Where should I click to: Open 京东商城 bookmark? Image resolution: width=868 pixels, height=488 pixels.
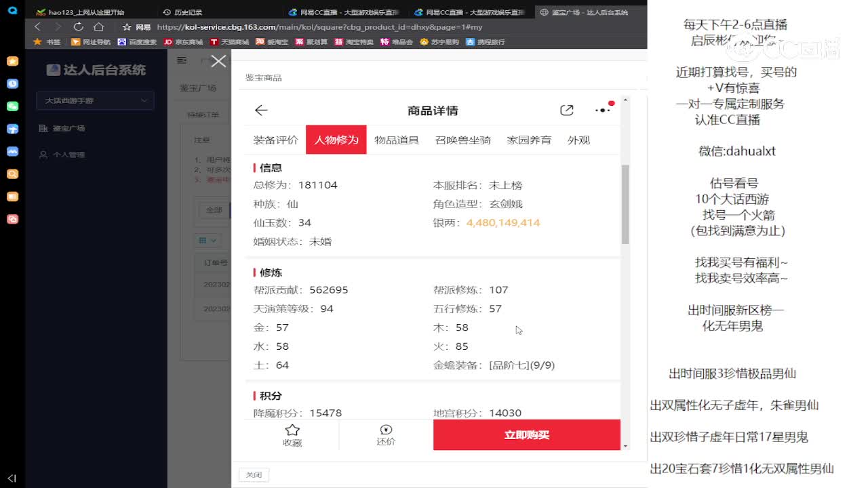pos(183,42)
